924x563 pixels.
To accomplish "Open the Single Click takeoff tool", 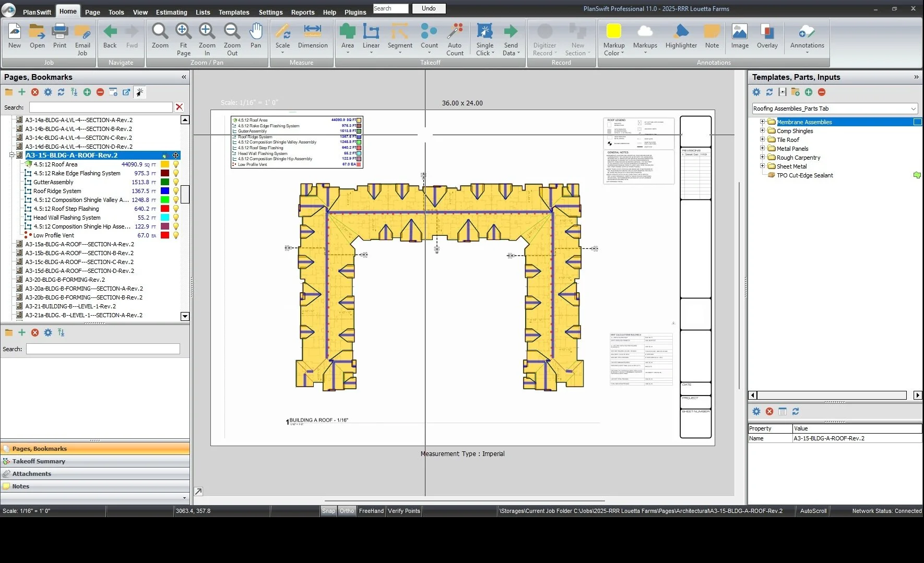I will (484, 37).
